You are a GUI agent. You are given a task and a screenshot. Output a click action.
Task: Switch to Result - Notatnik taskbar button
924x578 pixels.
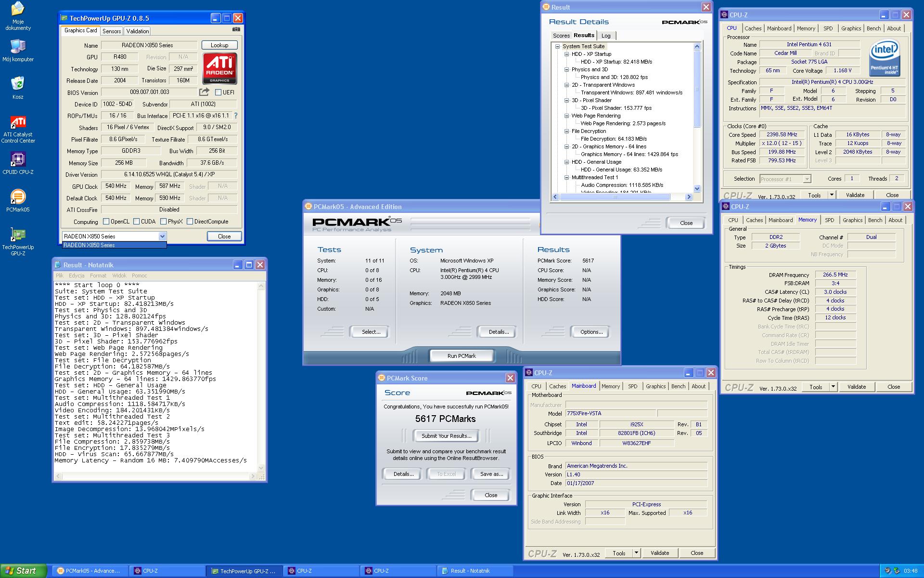(475, 571)
